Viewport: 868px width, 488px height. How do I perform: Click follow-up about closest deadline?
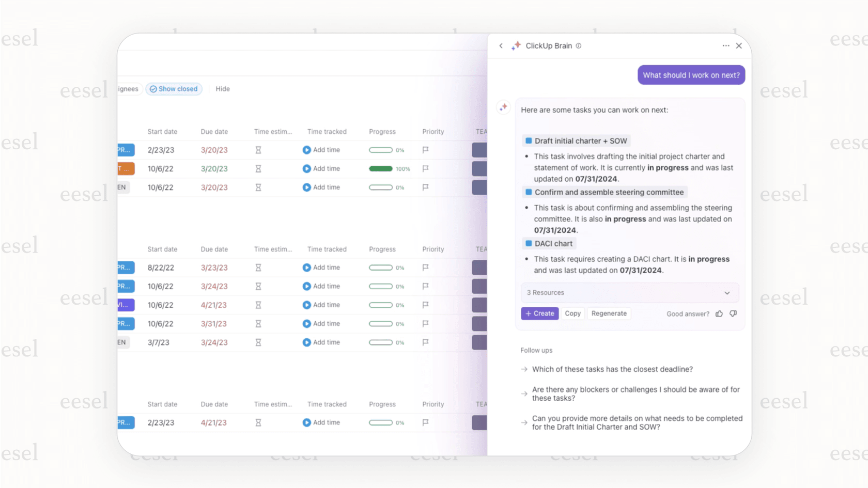tap(612, 369)
